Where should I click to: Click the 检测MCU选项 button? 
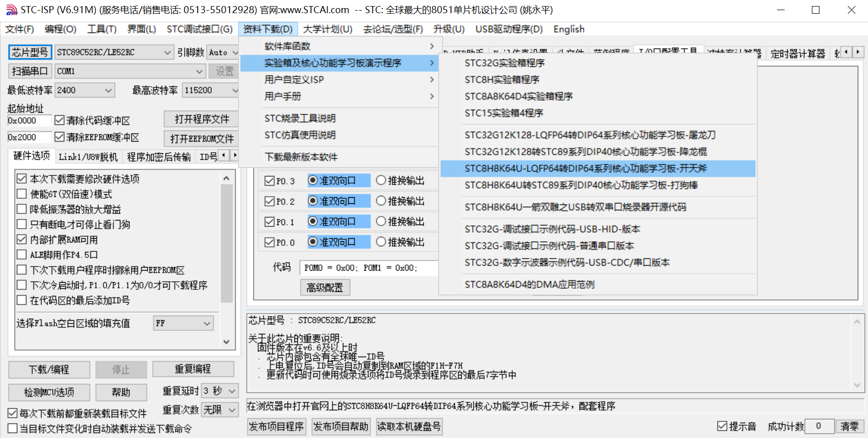pos(49,392)
